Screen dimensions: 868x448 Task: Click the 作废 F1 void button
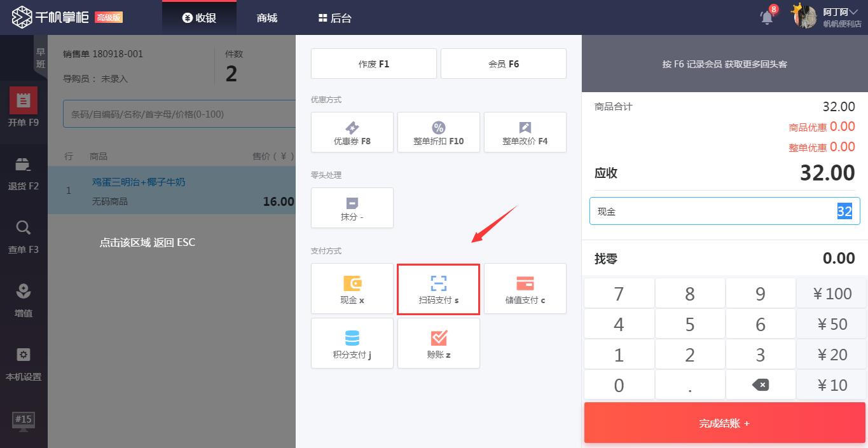click(x=373, y=64)
